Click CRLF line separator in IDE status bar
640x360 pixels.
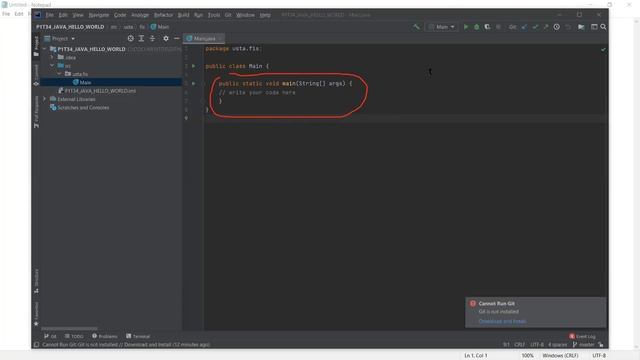[x=519, y=344]
